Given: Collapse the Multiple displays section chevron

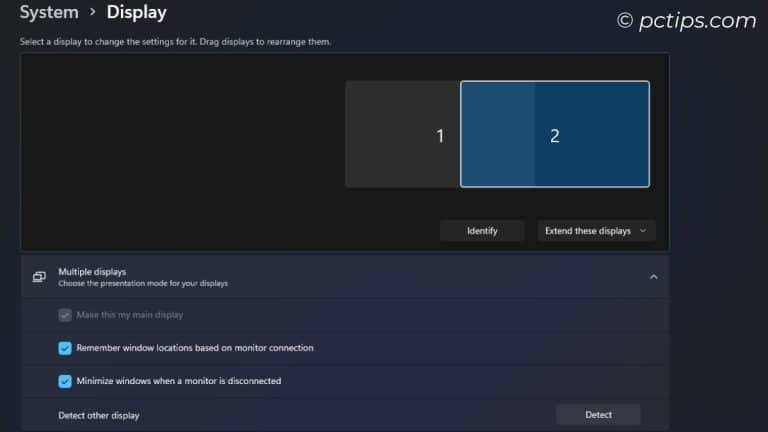Looking at the screenshot, I should 653,277.
